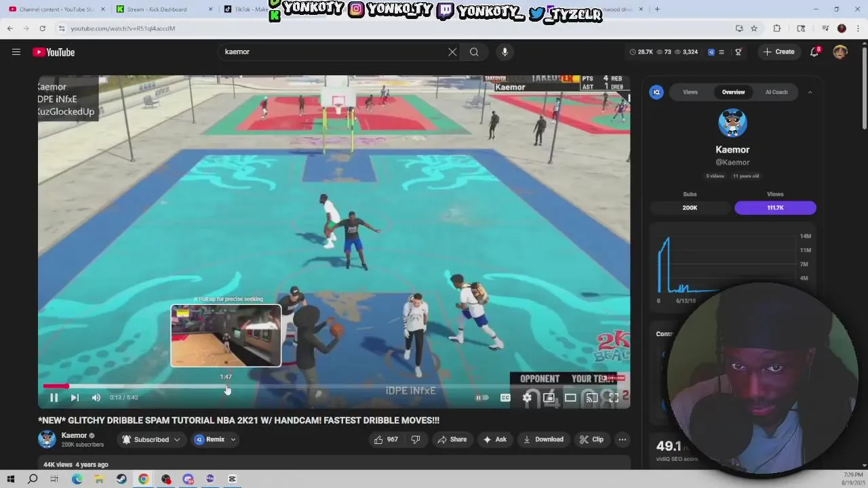Open the Create button
Screen dimensions: 868x488
point(779,52)
